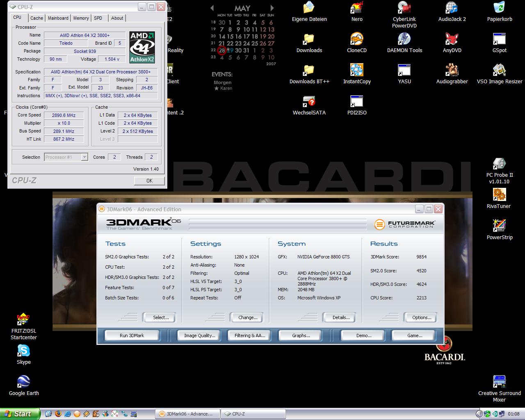This screenshot has height=420, width=525.
Task: Click the Socket 939 package field
Action: [x=84, y=51]
